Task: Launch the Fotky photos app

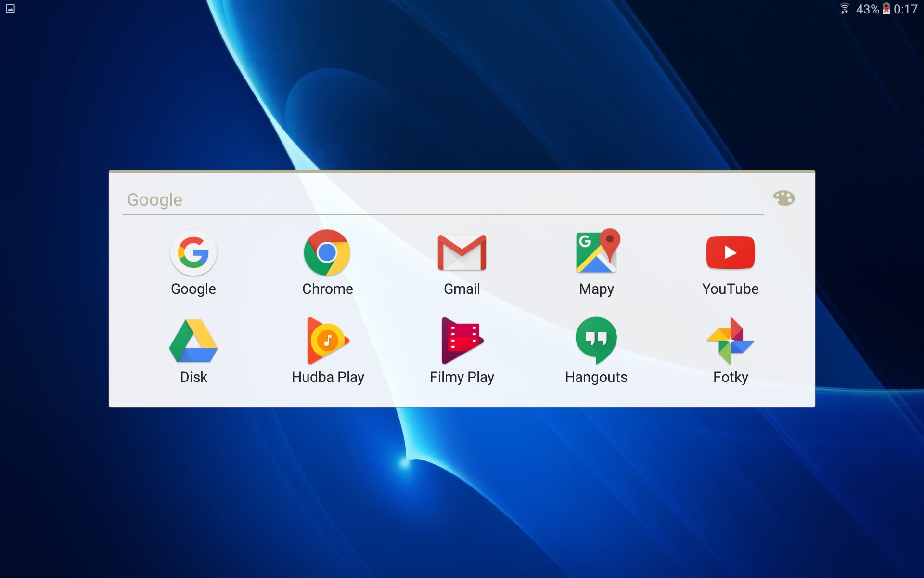Action: coord(731,341)
